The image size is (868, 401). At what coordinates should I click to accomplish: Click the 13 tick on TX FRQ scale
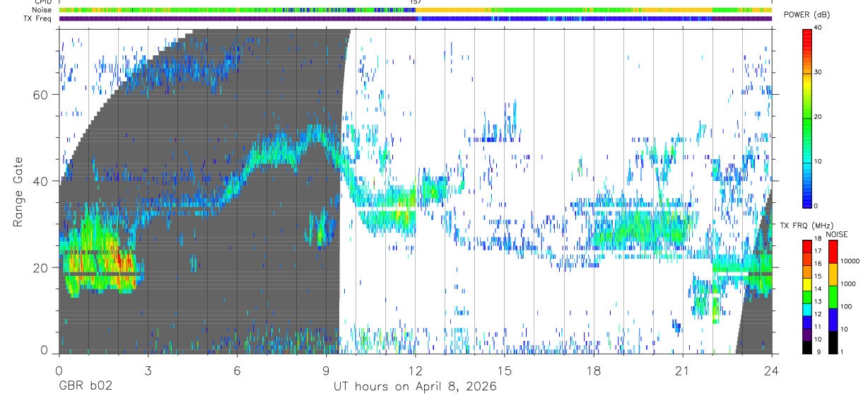tap(818, 302)
